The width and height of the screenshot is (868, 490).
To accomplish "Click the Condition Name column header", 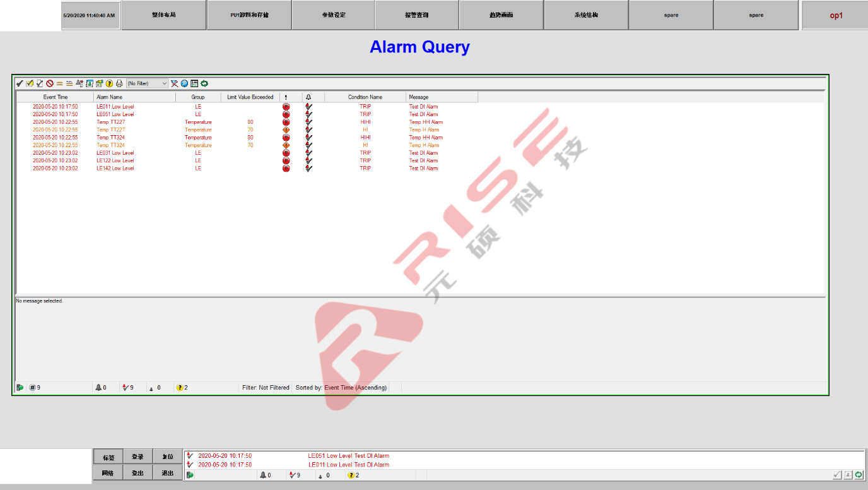I will (365, 97).
